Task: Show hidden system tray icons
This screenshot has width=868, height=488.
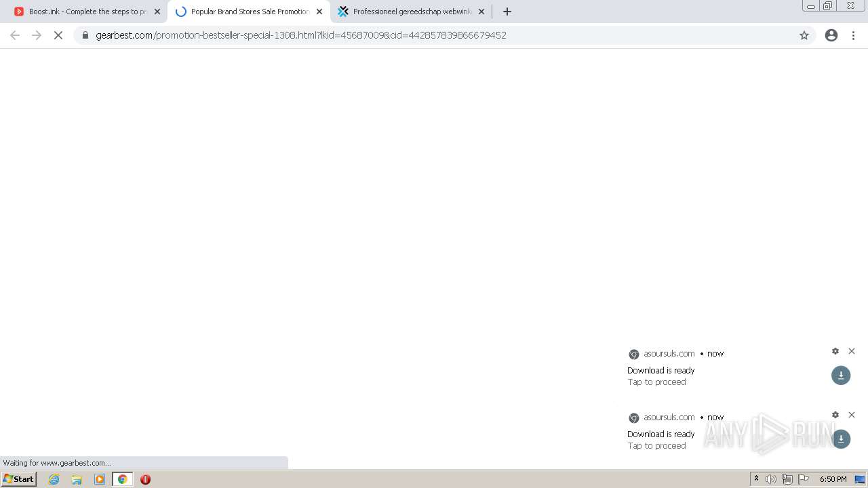Action: coord(756,479)
